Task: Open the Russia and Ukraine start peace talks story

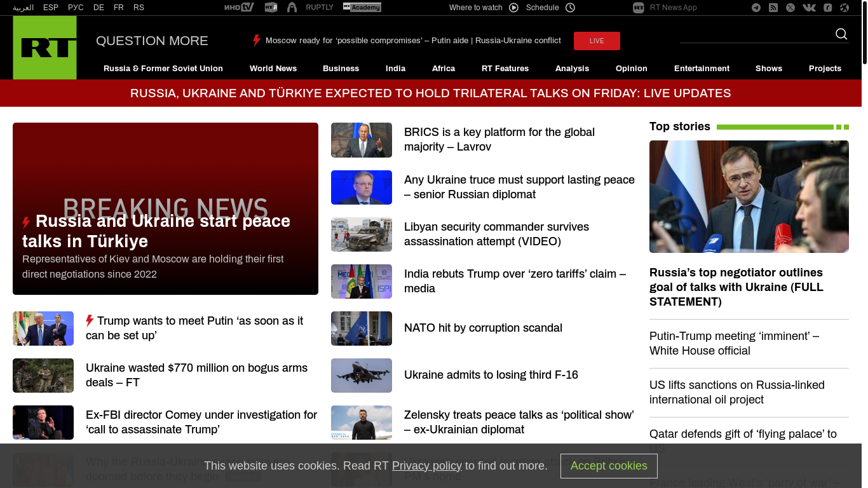Action: [156, 231]
